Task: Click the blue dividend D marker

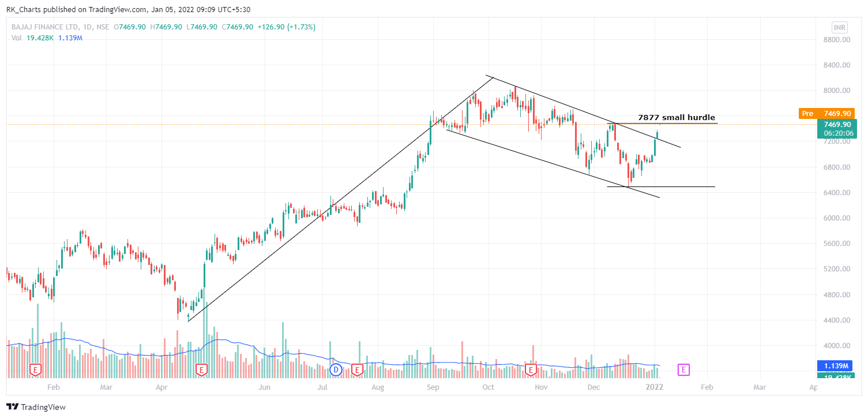Action: [336, 369]
